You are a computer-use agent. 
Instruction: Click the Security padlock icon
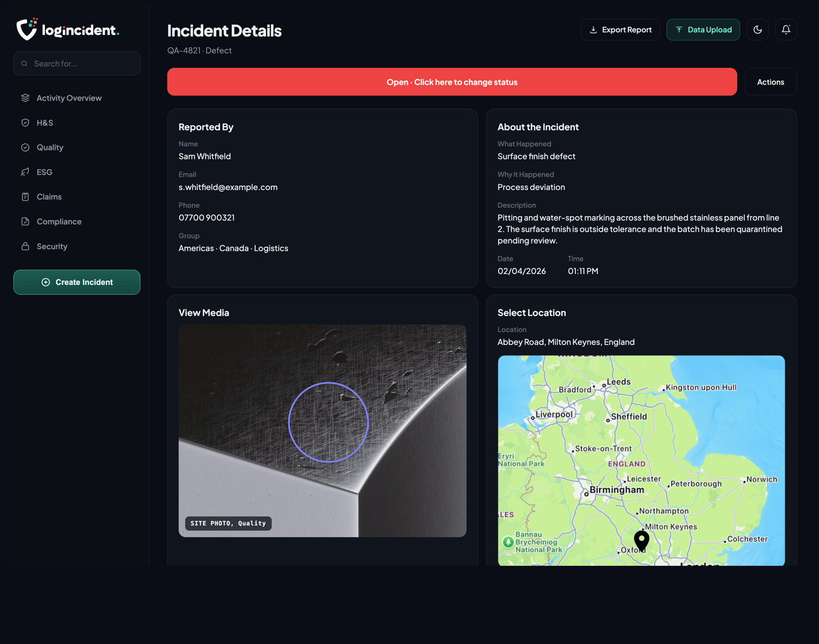click(25, 246)
